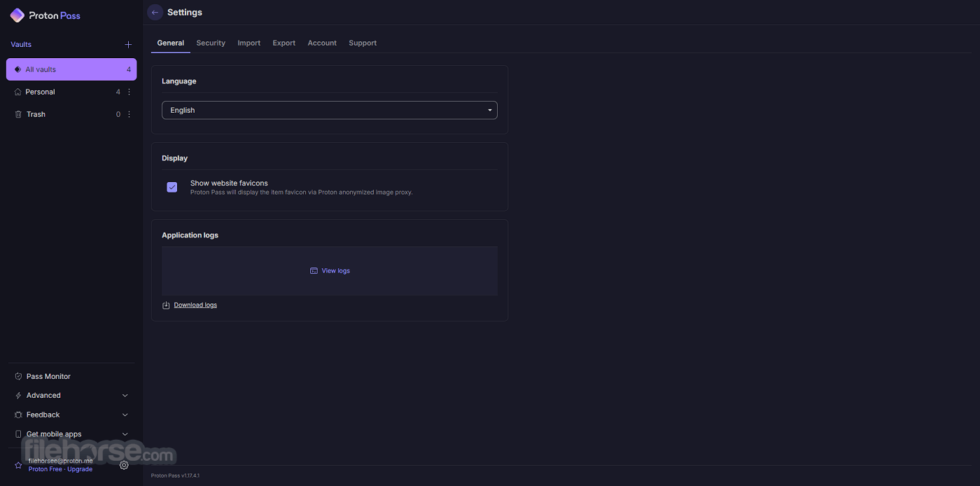This screenshot has height=486, width=980.
Task: Click the All vaults diamond icon
Action: 18,69
